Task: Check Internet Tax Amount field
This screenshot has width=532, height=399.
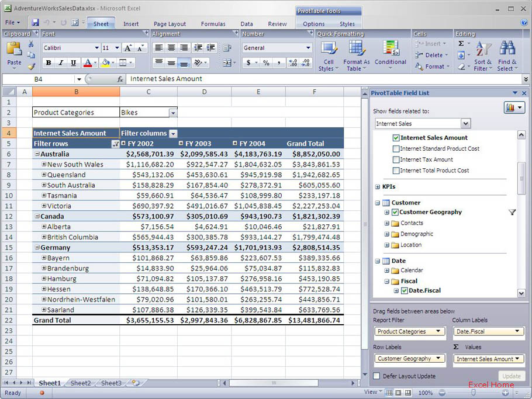Action: pos(396,159)
